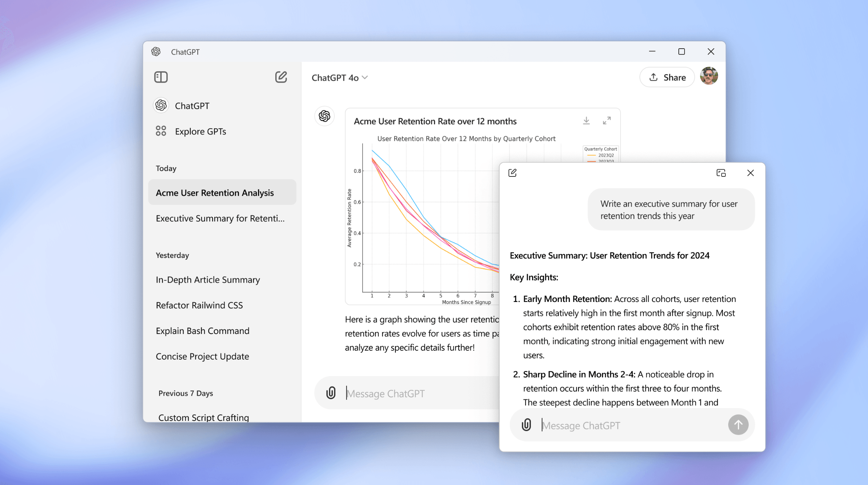Click the send message arrow button

pos(737,425)
